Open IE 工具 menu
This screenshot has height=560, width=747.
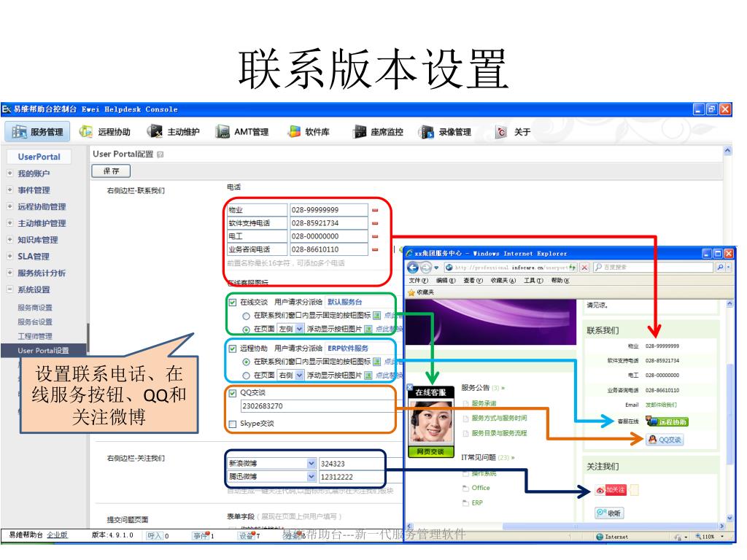(533, 281)
